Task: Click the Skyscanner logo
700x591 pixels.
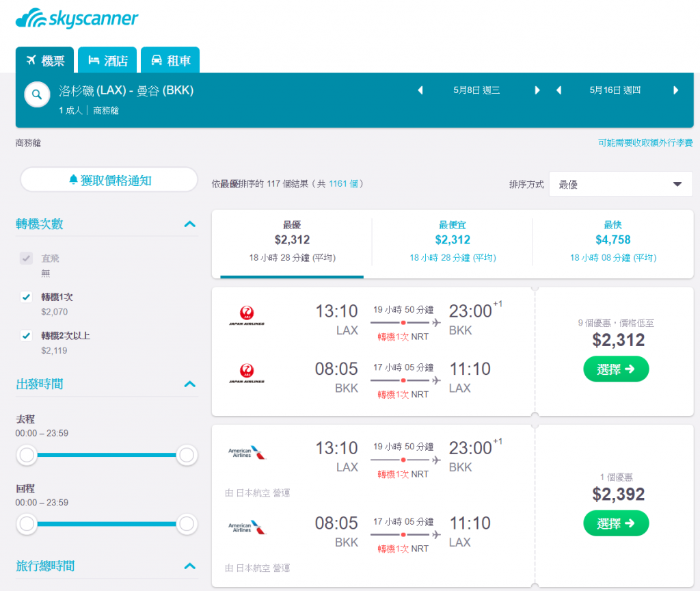Action: coord(77,18)
